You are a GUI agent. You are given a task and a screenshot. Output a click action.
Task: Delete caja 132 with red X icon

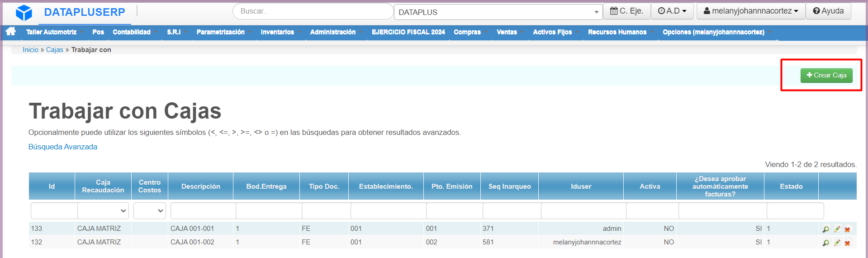pyautogui.click(x=847, y=243)
